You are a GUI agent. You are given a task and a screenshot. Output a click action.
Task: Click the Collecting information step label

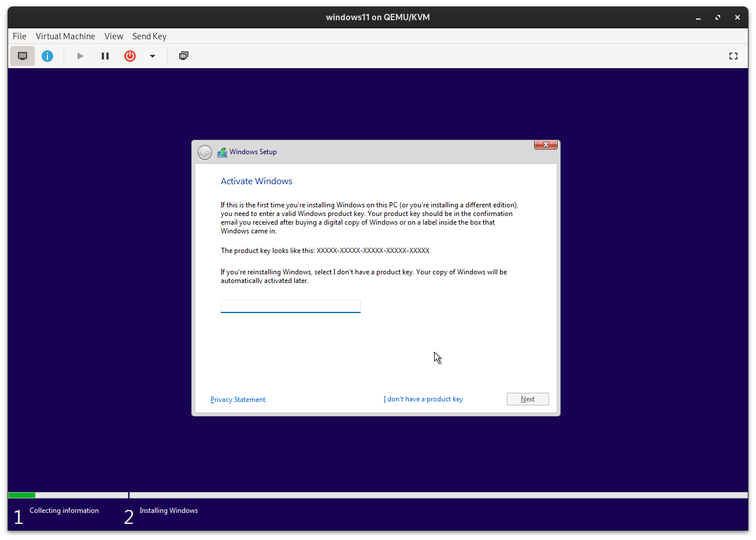point(64,511)
